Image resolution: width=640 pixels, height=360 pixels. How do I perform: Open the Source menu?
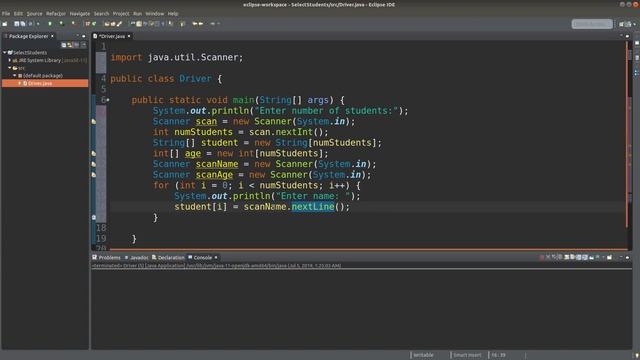34,13
